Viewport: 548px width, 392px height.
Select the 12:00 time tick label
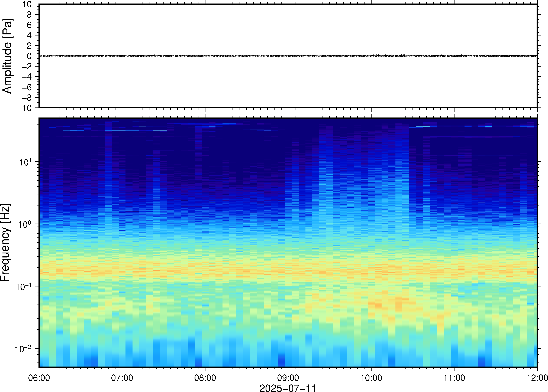[537, 378]
